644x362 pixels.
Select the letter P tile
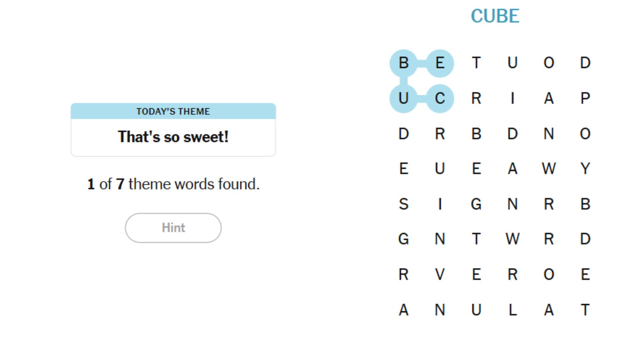585,99
